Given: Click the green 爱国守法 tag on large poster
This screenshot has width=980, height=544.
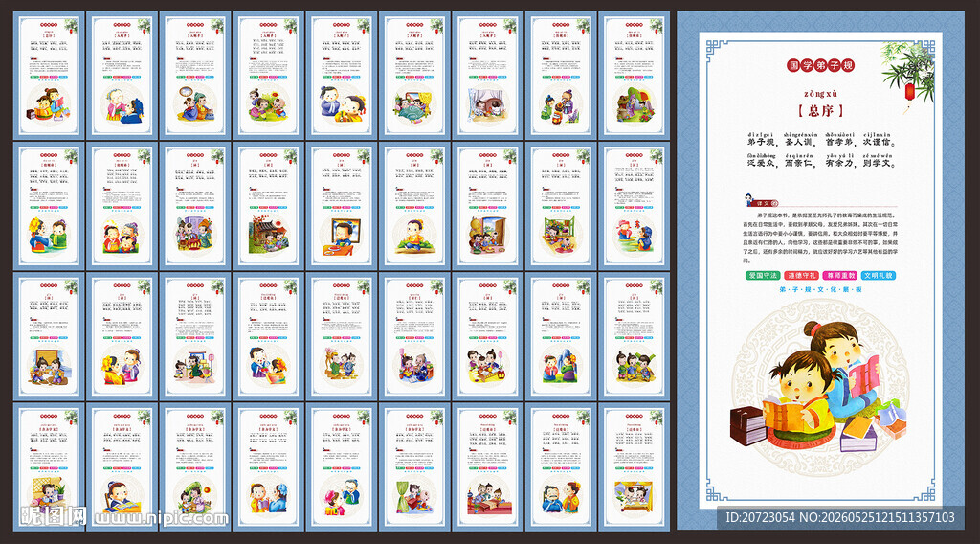Looking at the screenshot, I should point(763,275).
